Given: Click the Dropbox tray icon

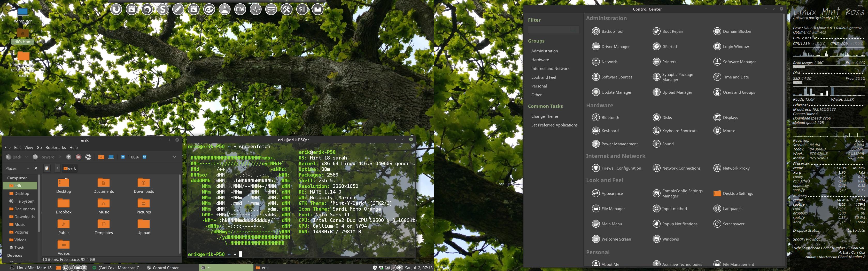Looking at the screenshot, I should 381,268.
